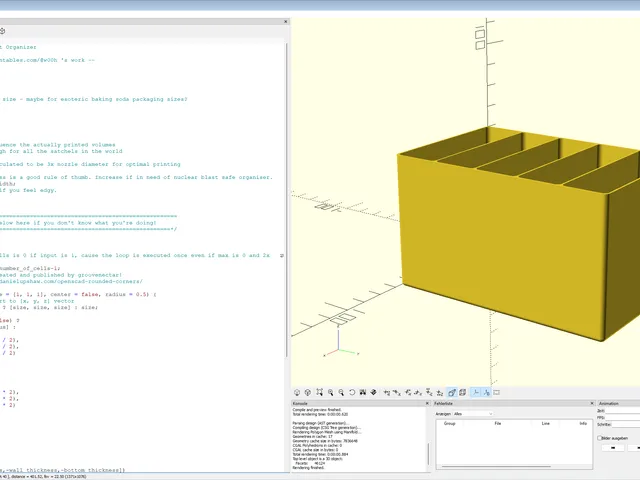This screenshot has width=640, height=480.
Task: Toggle Show Scale Markers icon
Action: [487, 393]
